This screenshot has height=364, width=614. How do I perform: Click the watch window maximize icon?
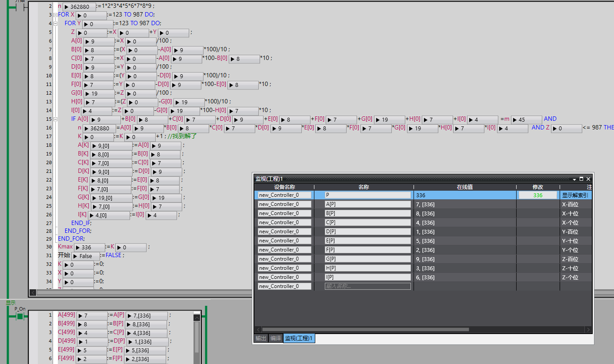(x=581, y=179)
